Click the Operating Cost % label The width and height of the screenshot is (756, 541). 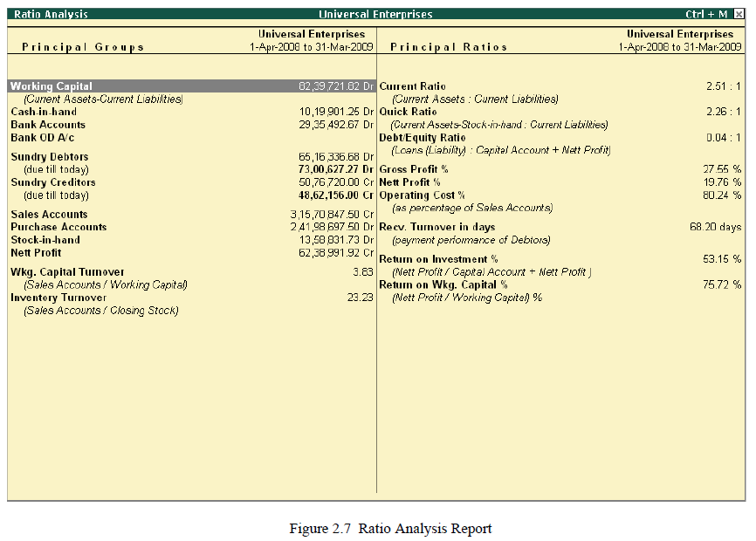click(x=422, y=195)
